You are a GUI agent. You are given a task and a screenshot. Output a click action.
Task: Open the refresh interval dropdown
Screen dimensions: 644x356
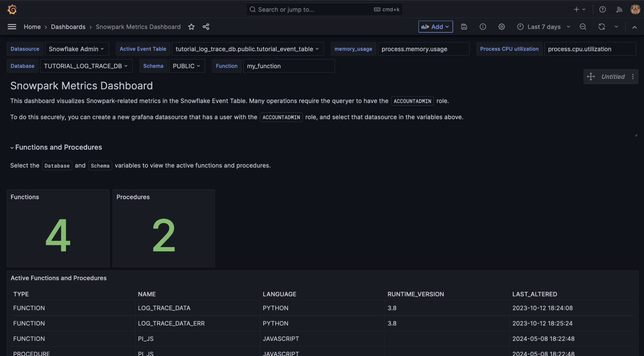click(616, 27)
